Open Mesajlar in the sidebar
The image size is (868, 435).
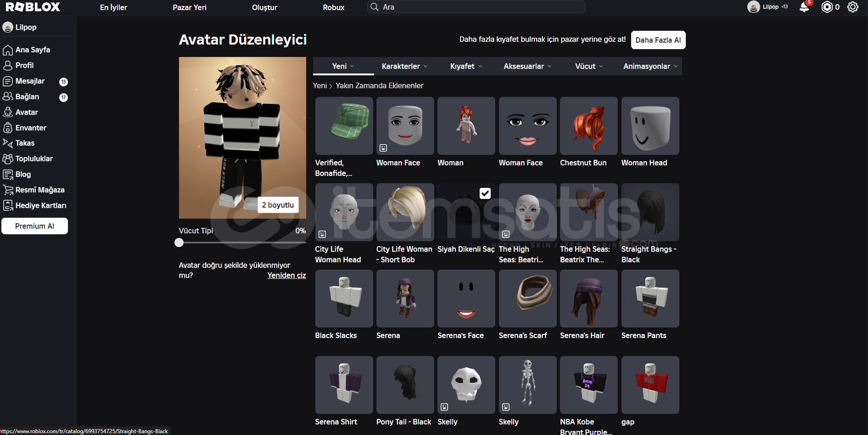tap(30, 81)
